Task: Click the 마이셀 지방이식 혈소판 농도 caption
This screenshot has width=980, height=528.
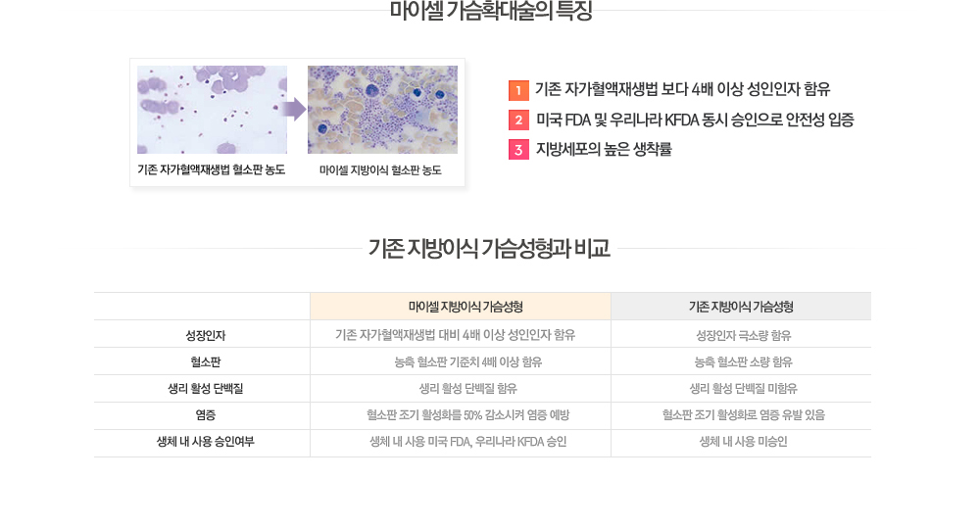Action: point(380,170)
